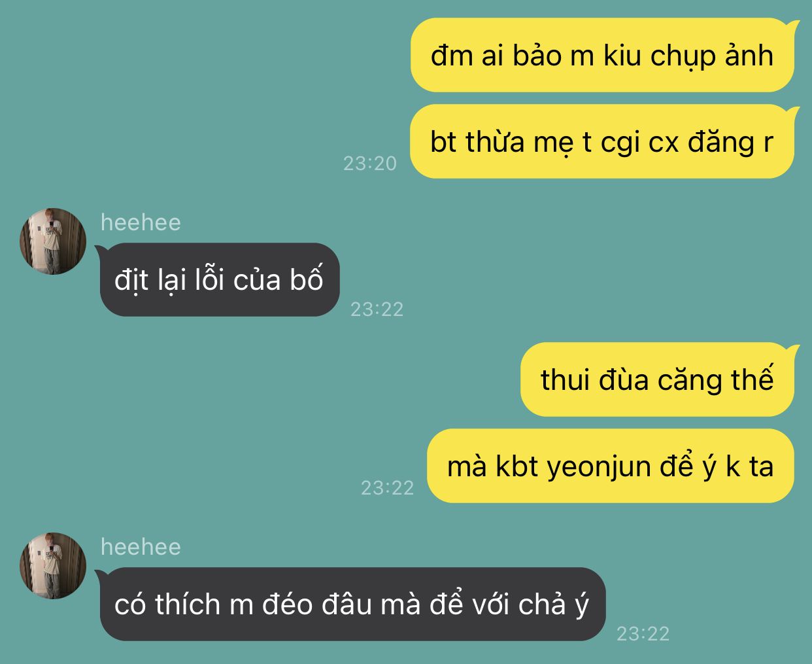The image size is (812, 664).
Task: Click the heehee name above 'địt lại lỗi của bố'
Action: pyautogui.click(x=141, y=222)
